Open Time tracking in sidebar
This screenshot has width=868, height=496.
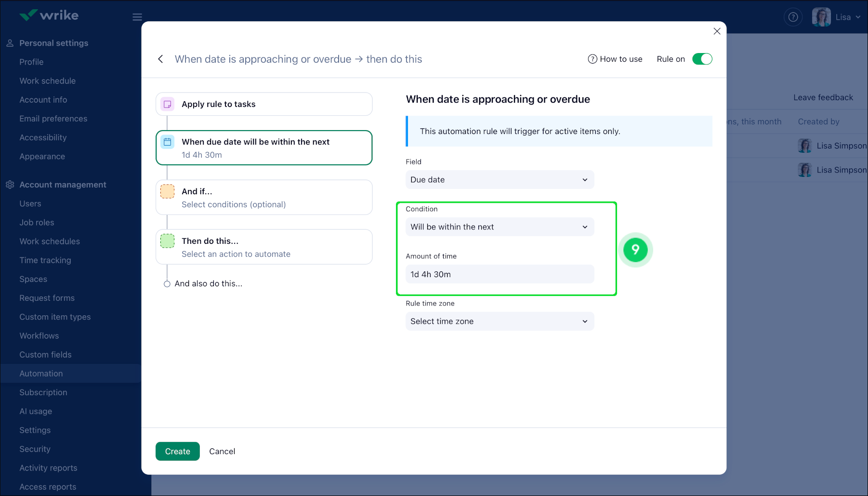click(45, 260)
